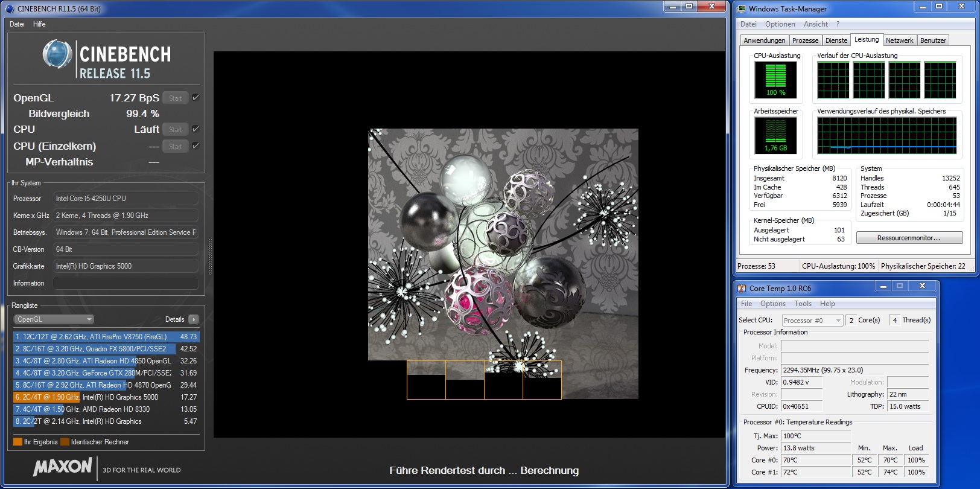
Task: Open the ? help menu in Task-Manager
Action: click(838, 24)
